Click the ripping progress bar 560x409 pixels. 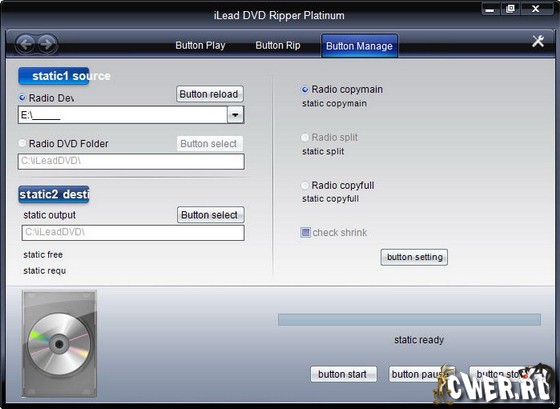click(409, 320)
